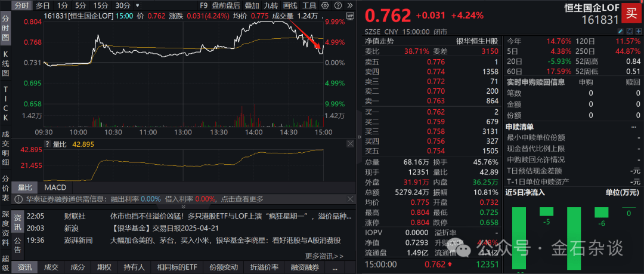Image resolution: width=644 pixels, height=274 pixels.
Task: Click the alert bell icon under buy button
Action: click(630, 31)
